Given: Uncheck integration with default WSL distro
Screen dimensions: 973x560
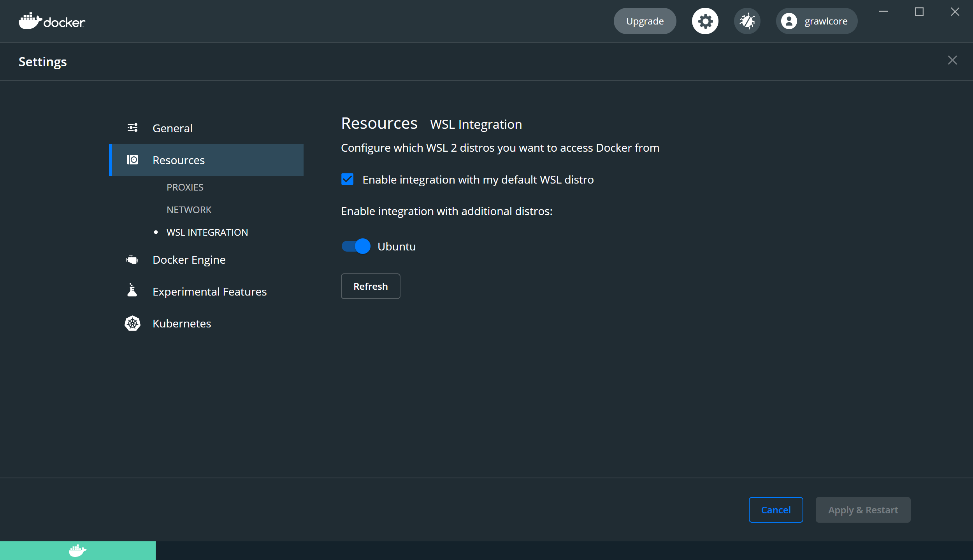Looking at the screenshot, I should click(347, 179).
